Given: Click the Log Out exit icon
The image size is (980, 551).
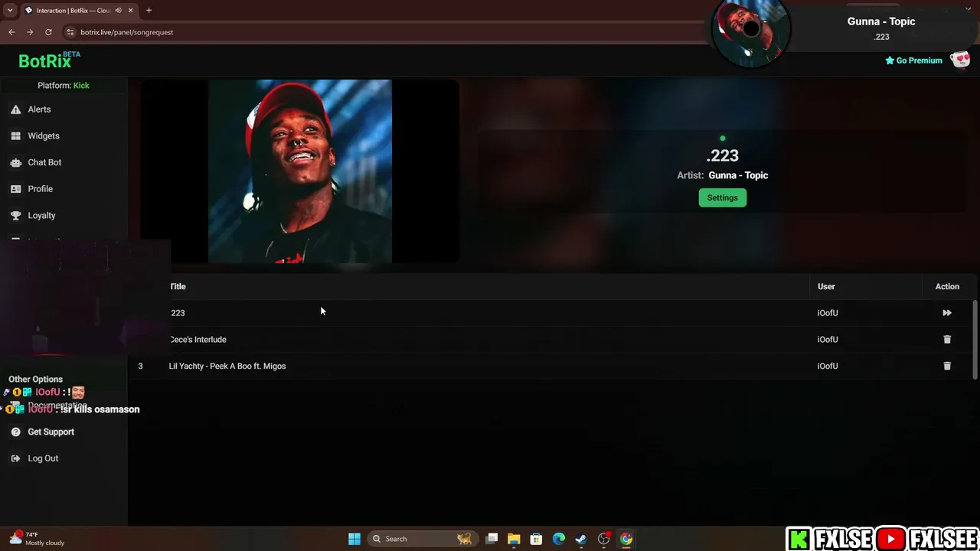Looking at the screenshot, I should [x=15, y=458].
